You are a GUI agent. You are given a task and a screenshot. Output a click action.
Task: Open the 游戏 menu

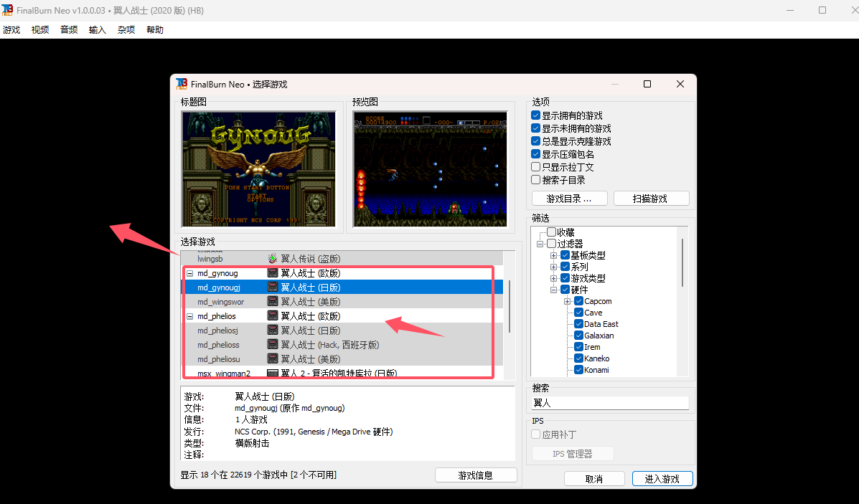pos(11,29)
